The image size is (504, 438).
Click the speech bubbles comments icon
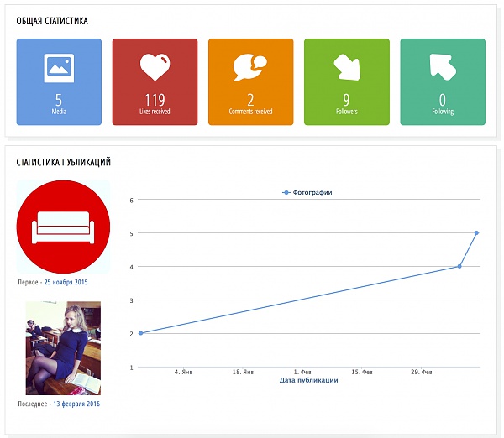point(250,67)
